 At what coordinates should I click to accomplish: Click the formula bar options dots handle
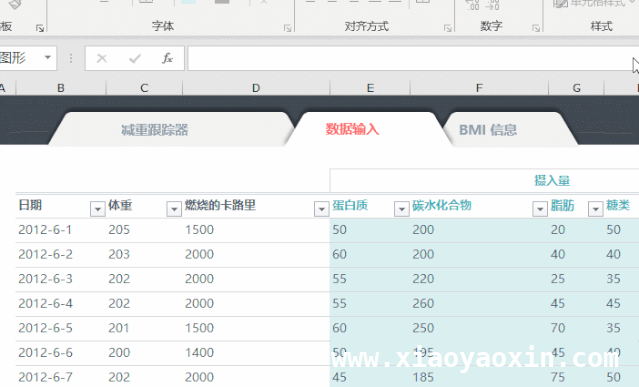click(71, 58)
